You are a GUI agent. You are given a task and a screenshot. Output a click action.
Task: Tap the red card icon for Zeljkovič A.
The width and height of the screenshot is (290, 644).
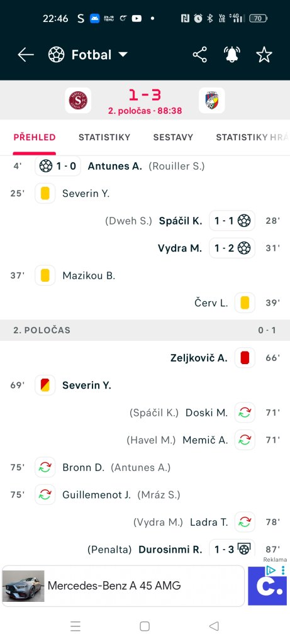point(245,358)
